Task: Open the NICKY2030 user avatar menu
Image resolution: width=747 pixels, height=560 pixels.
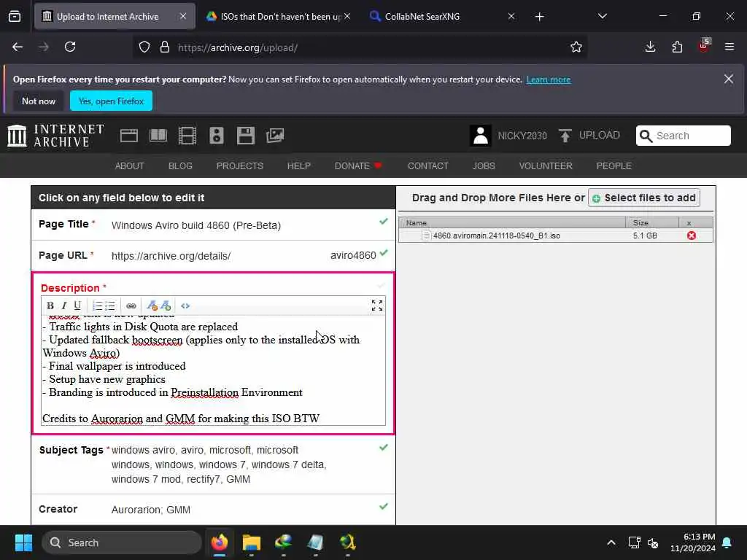Action: pyautogui.click(x=480, y=136)
